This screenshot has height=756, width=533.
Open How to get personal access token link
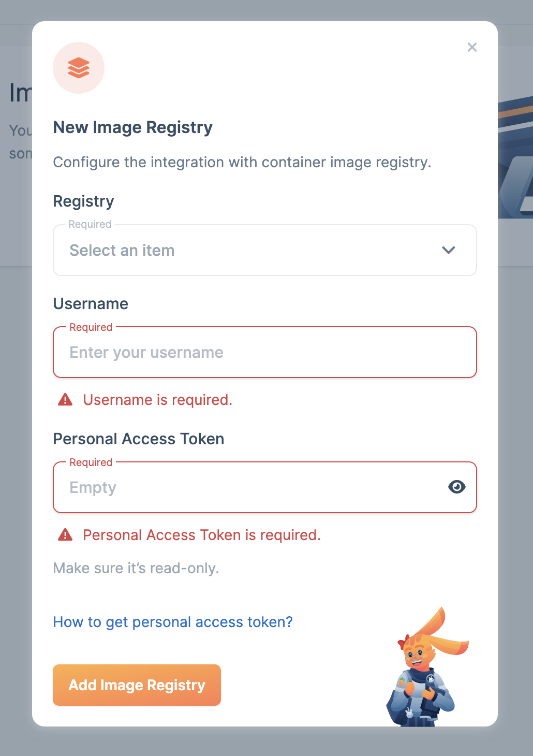(173, 622)
